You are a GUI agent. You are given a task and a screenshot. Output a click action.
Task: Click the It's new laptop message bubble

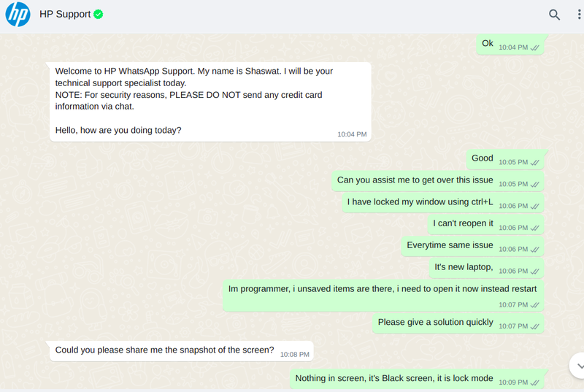486,268
